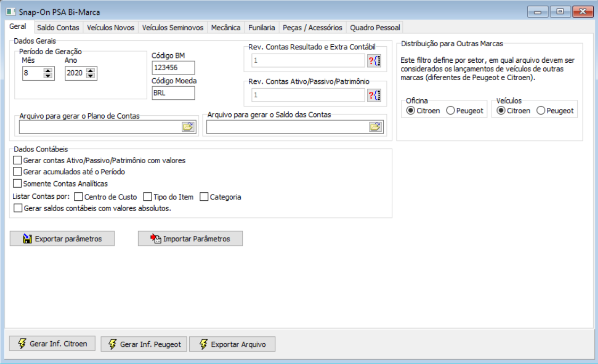Enable Gerar contas Ativo/Passivo/Patrimônio com valores
The width and height of the screenshot is (598, 364).
(x=17, y=160)
